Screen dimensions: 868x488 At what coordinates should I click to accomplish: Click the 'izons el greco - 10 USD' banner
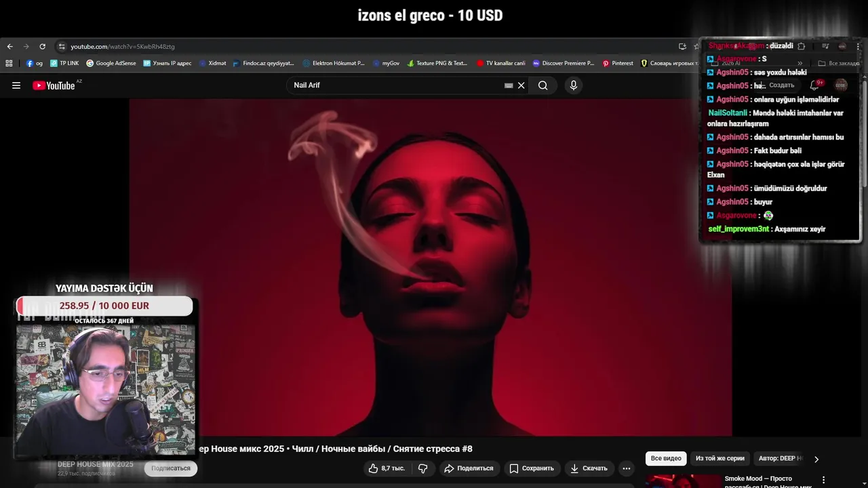431,16
